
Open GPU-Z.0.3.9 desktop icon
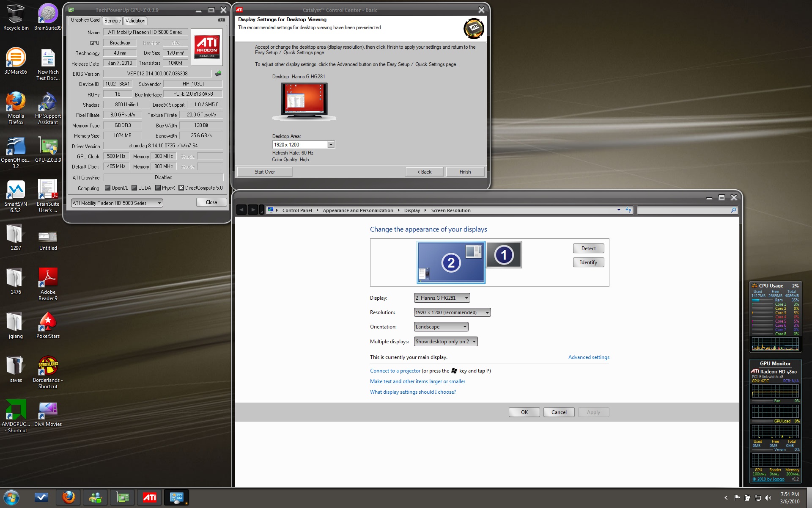[x=48, y=149]
